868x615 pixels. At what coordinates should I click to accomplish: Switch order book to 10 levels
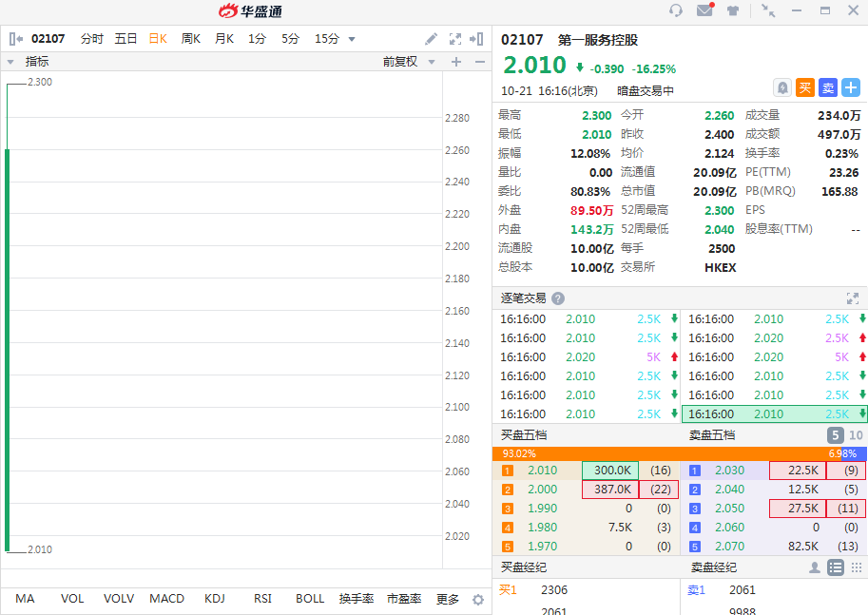point(856,435)
